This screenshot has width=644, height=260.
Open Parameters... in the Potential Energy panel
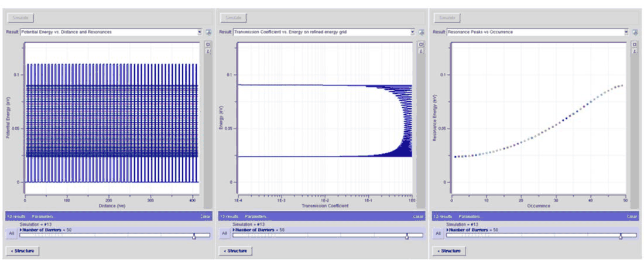pyautogui.click(x=43, y=216)
